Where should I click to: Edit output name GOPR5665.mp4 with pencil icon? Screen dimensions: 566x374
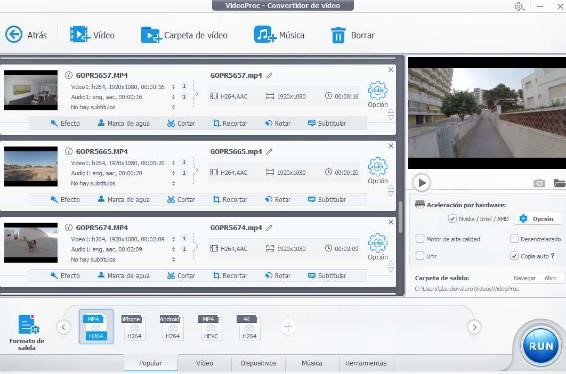click(269, 152)
